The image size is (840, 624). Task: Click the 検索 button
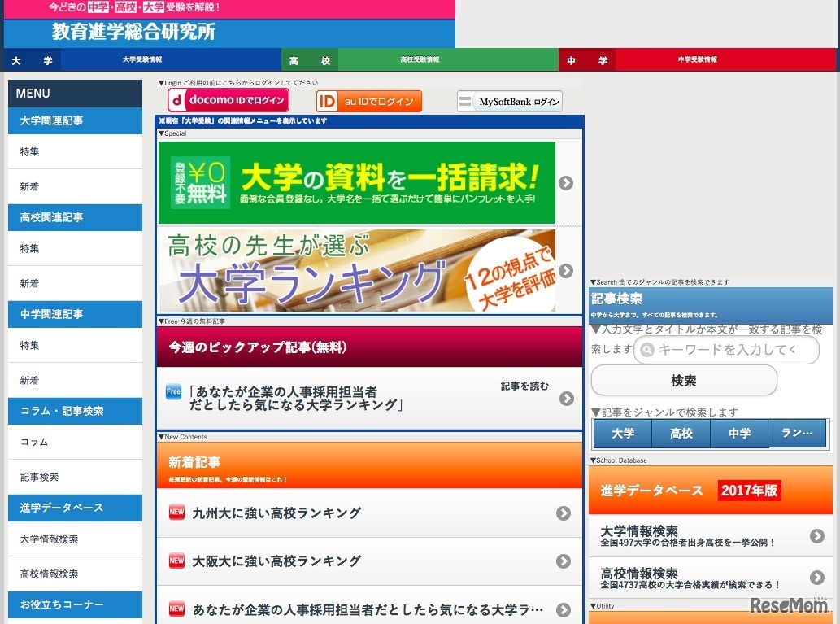[684, 381]
